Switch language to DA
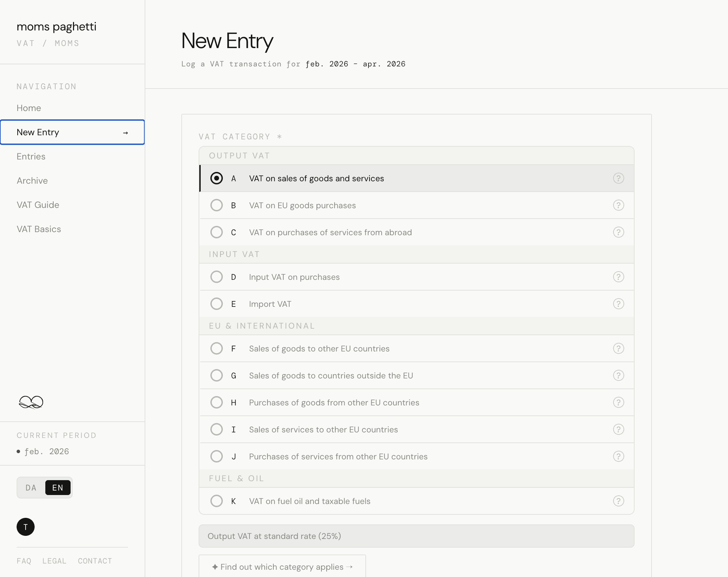 pos(31,488)
